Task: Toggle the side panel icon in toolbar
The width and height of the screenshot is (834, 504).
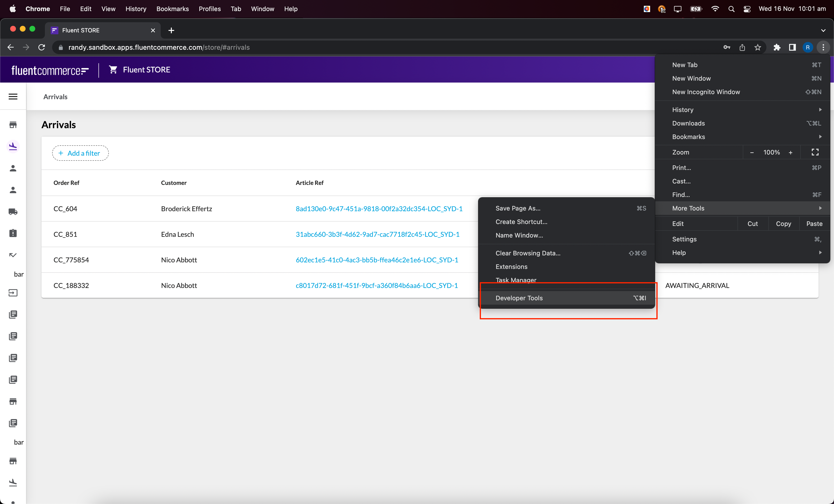Action: coord(792,47)
